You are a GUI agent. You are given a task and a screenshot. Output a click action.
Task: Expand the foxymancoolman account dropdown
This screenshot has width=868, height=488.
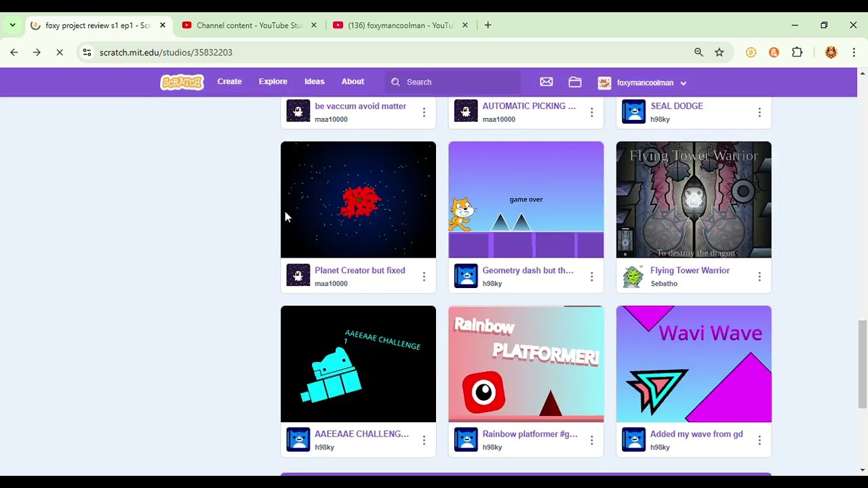[x=684, y=83]
